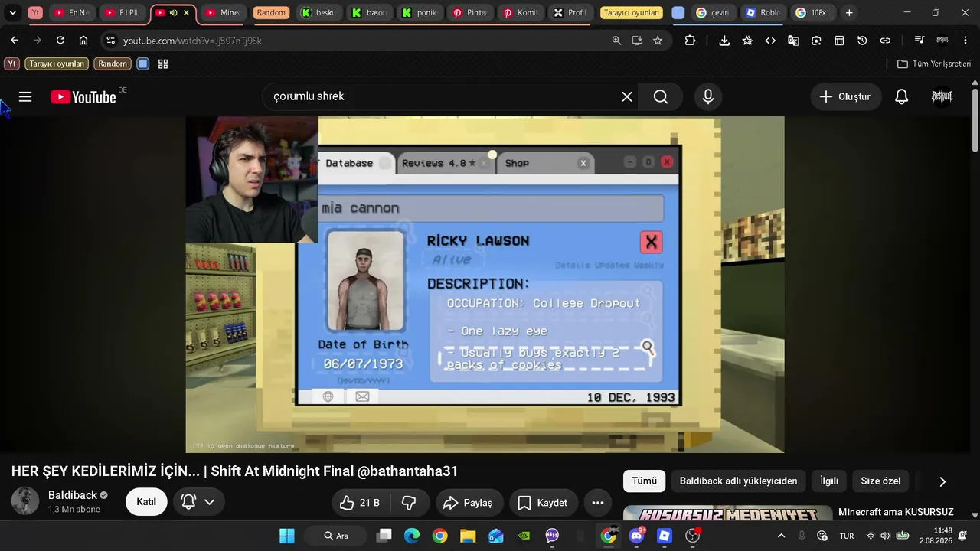Open the YouTube notifications bell
The height and width of the screenshot is (551, 980).
pyautogui.click(x=902, y=96)
